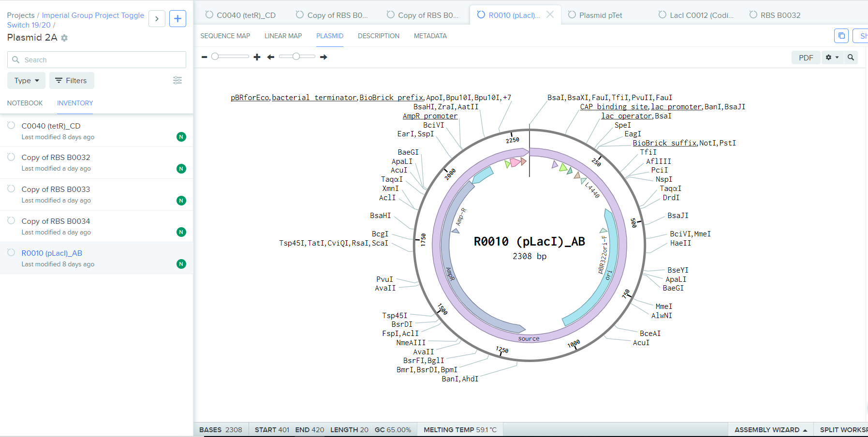868x437 pixels.
Task: Adjust the plasmid zoom slider handle
Action: [215, 57]
